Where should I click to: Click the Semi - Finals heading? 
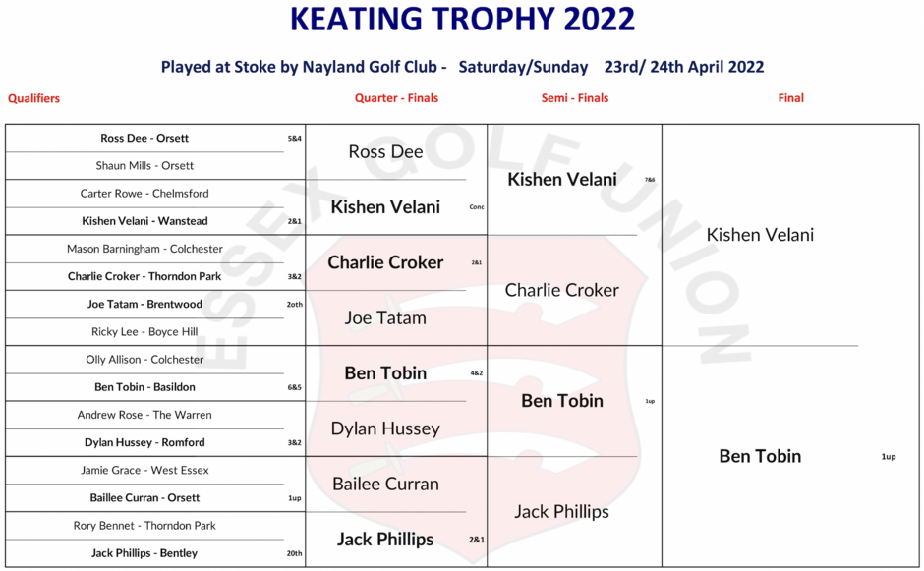(x=575, y=98)
